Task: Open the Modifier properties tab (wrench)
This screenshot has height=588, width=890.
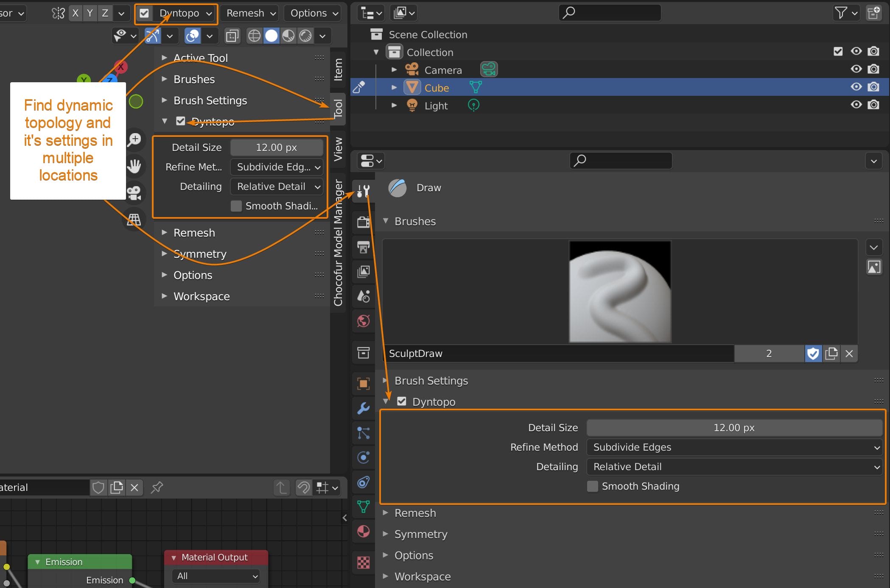Action: (x=363, y=408)
